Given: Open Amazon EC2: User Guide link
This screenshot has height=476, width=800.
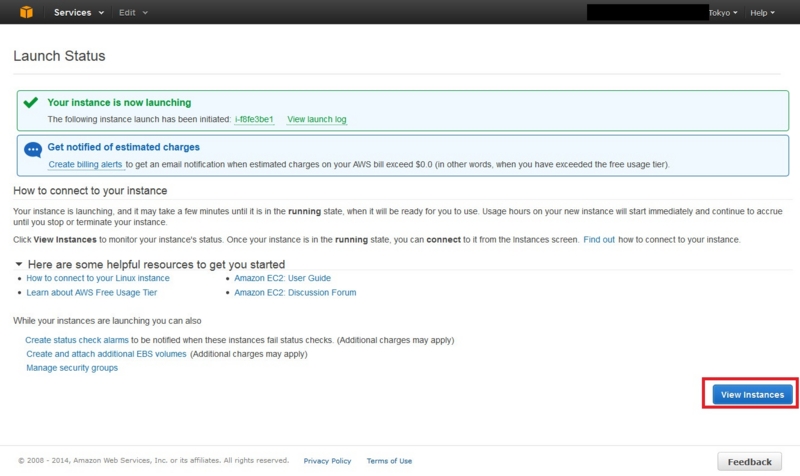Looking at the screenshot, I should pos(282,278).
